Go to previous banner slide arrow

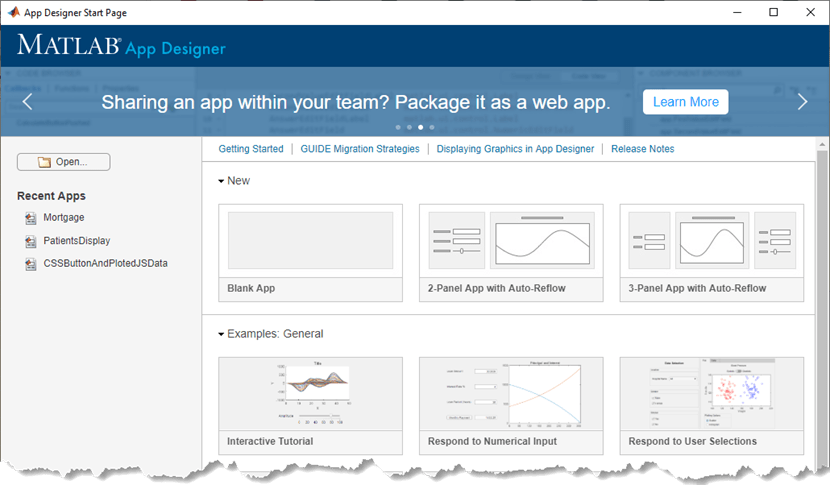click(27, 101)
